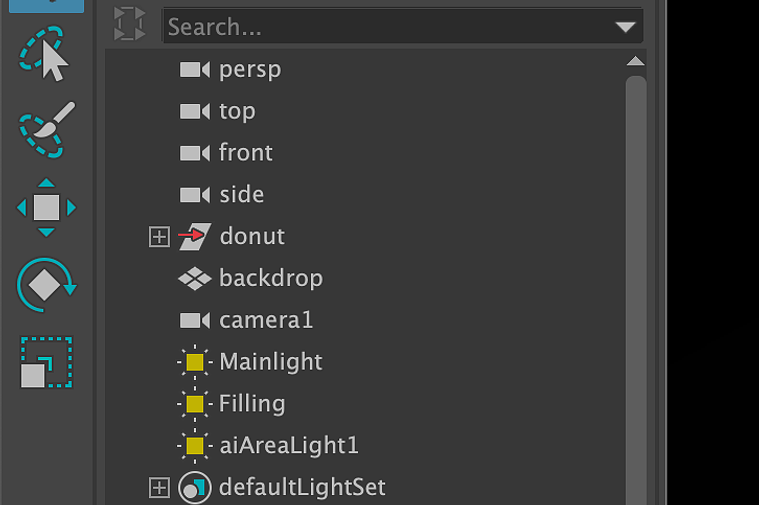The height and width of the screenshot is (505, 759).
Task: Select the Paint Selection tool
Action: tap(46, 129)
